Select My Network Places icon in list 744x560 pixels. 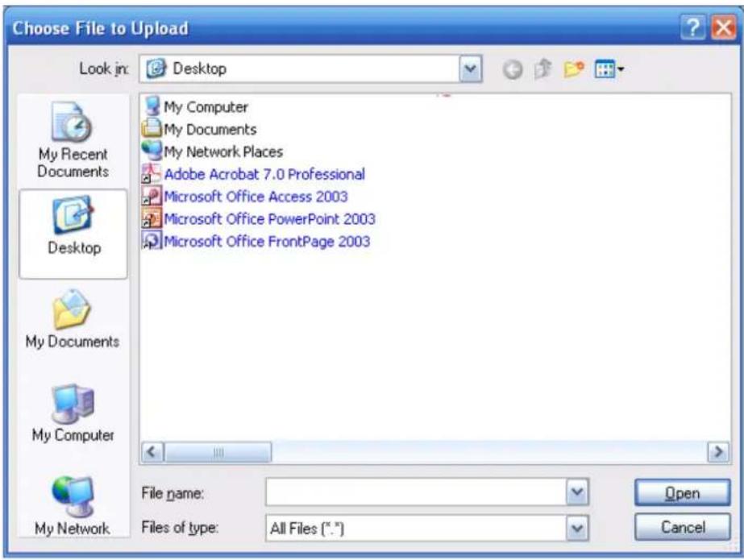[x=152, y=151]
